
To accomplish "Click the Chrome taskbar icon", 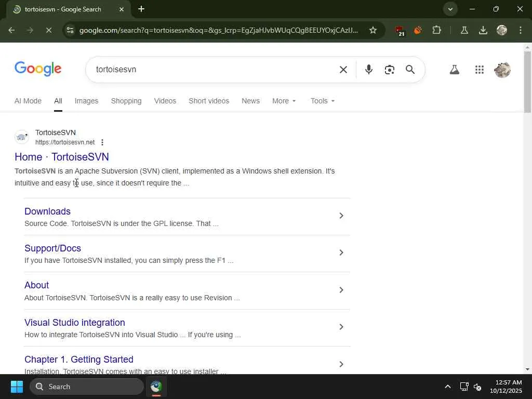I will pos(156,387).
